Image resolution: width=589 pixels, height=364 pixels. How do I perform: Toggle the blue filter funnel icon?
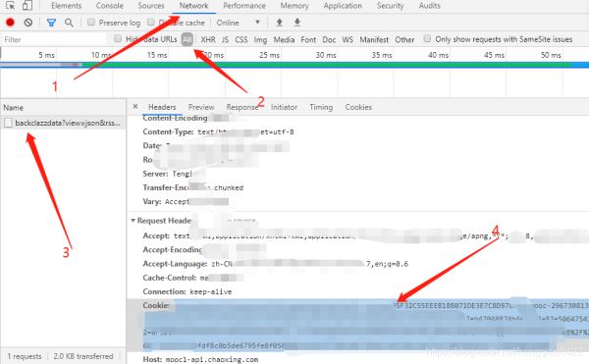point(51,23)
